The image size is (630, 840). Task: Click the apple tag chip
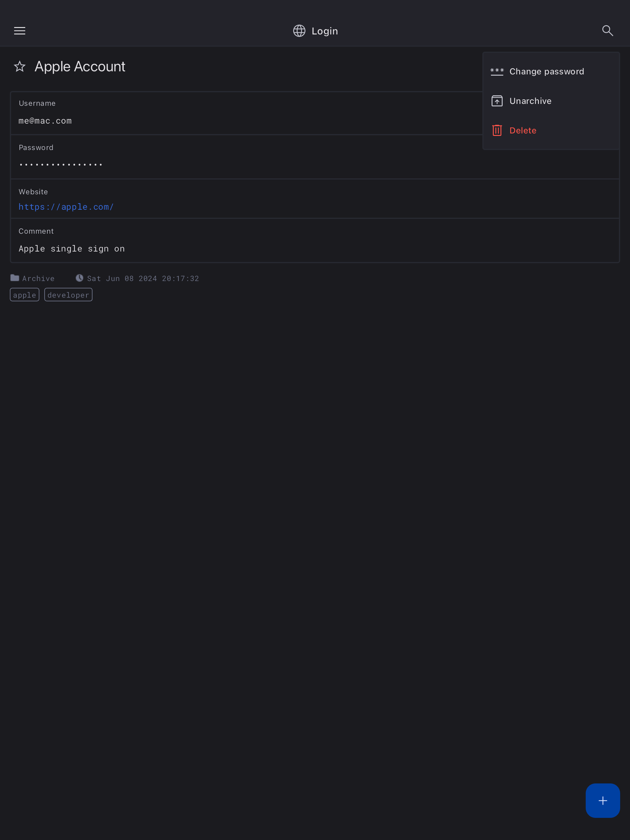tap(25, 295)
